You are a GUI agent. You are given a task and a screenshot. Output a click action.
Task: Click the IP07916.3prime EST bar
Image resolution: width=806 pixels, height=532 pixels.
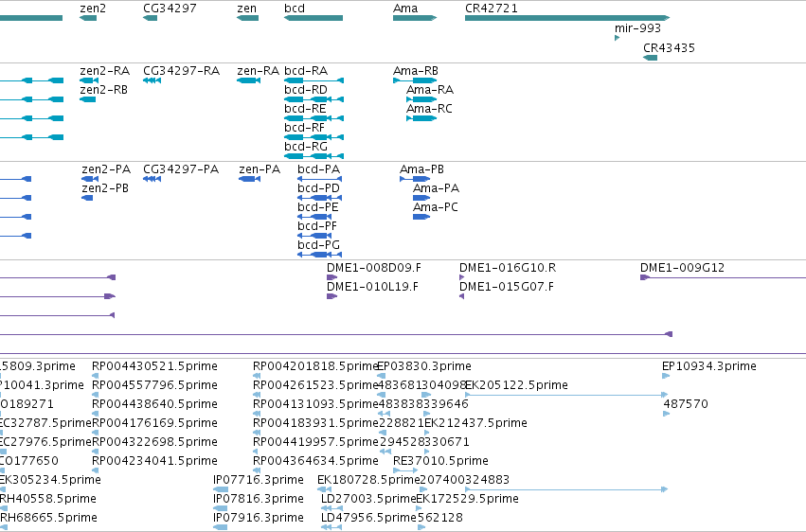point(221,527)
